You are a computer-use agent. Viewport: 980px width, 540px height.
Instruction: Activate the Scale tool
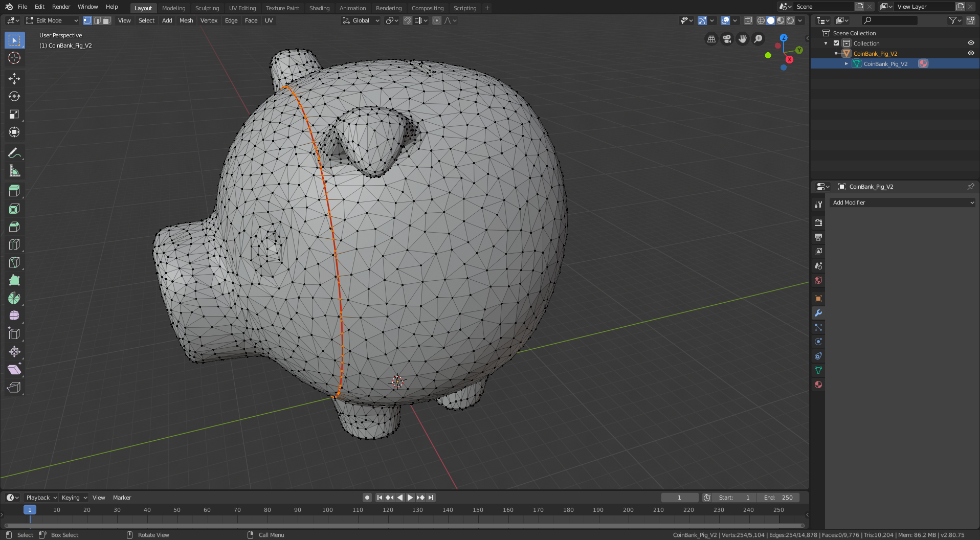coord(14,114)
